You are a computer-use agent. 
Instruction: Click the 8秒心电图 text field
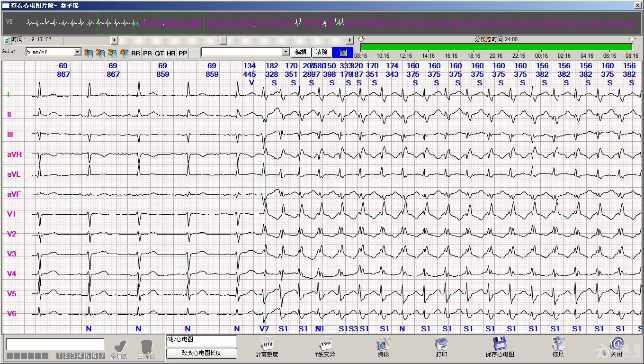[201, 341]
